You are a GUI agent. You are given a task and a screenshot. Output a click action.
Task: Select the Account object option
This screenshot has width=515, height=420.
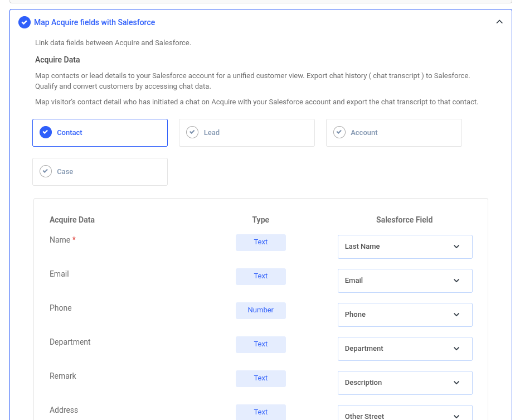(x=393, y=133)
